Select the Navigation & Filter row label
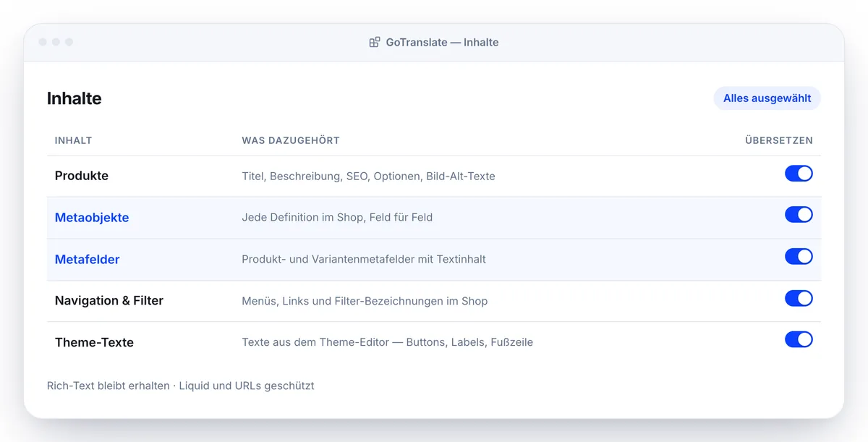The width and height of the screenshot is (868, 442). (x=109, y=301)
